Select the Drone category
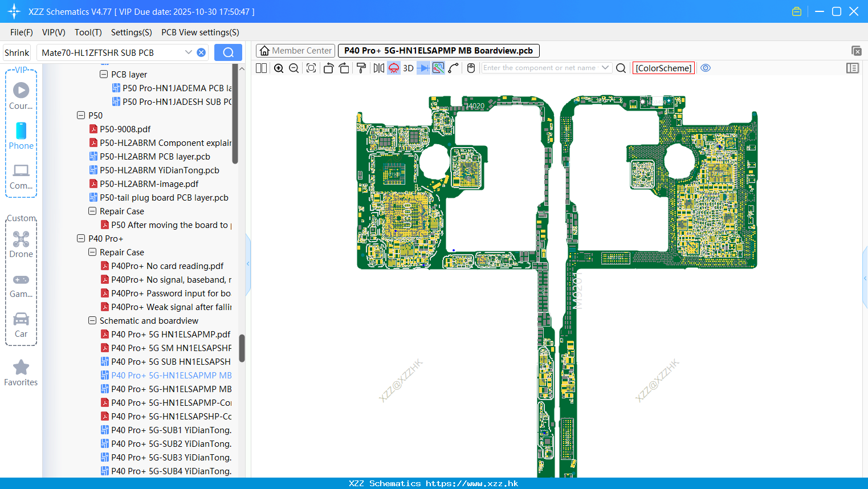The width and height of the screenshot is (868, 489). pos(21,244)
